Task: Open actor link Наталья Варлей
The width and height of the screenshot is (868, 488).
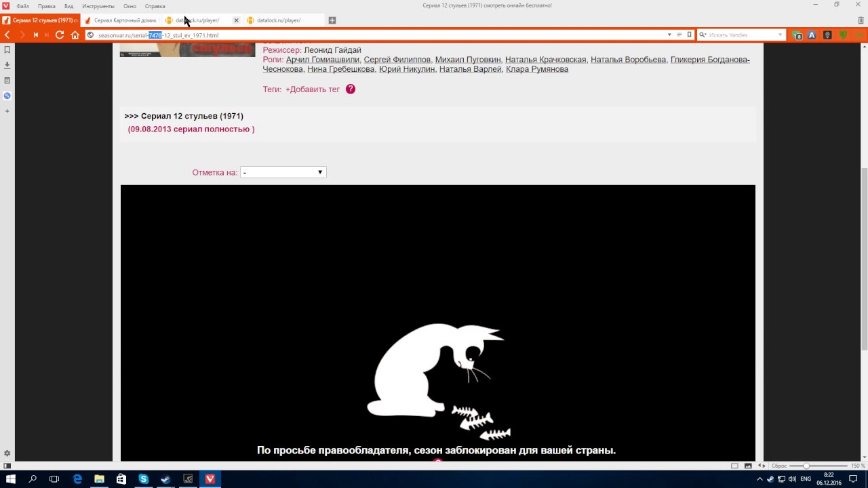Action: tap(471, 69)
